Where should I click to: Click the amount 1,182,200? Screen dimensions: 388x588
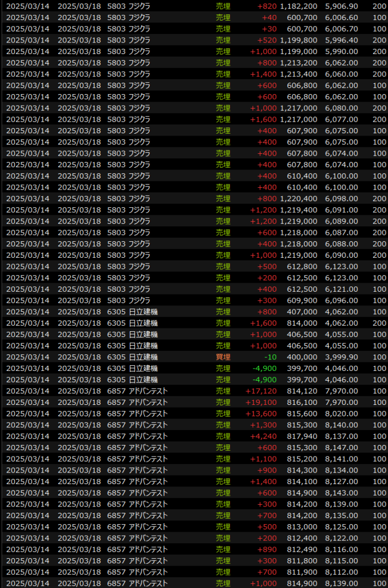click(298, 6)
